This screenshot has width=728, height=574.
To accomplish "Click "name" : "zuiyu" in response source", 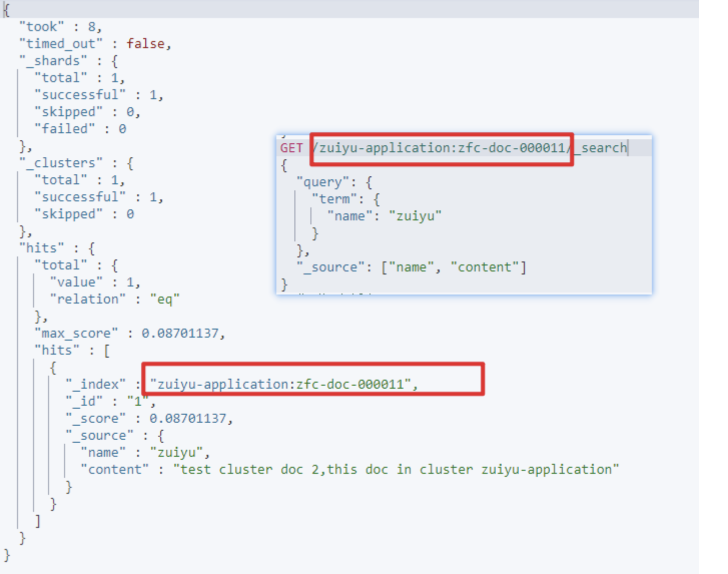I will pyautogui.click(x=145, y=452).
